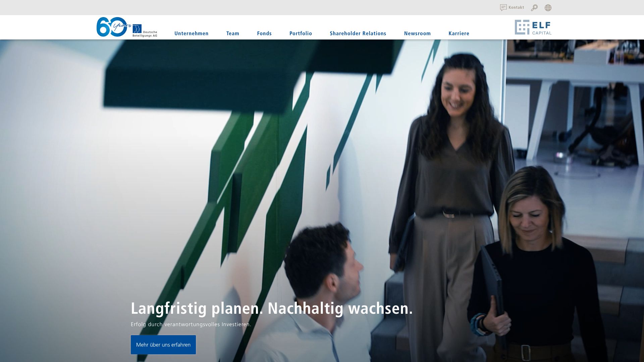Screen dimensions: 644x362
Task: Click the 60 Years anniversary logo
Action: coord(112,27)
